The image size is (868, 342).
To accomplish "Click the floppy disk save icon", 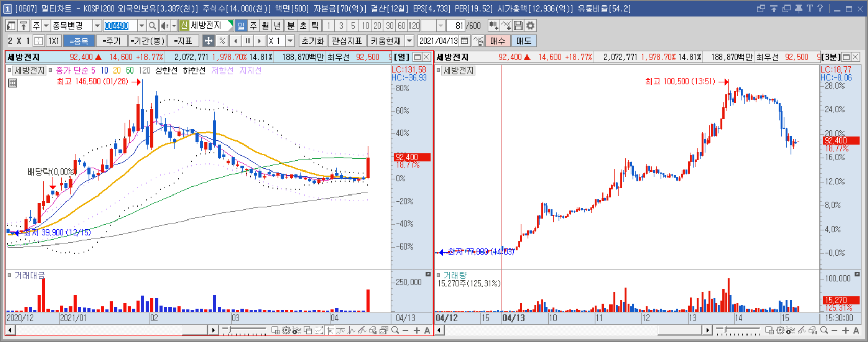I will point(518,26).
